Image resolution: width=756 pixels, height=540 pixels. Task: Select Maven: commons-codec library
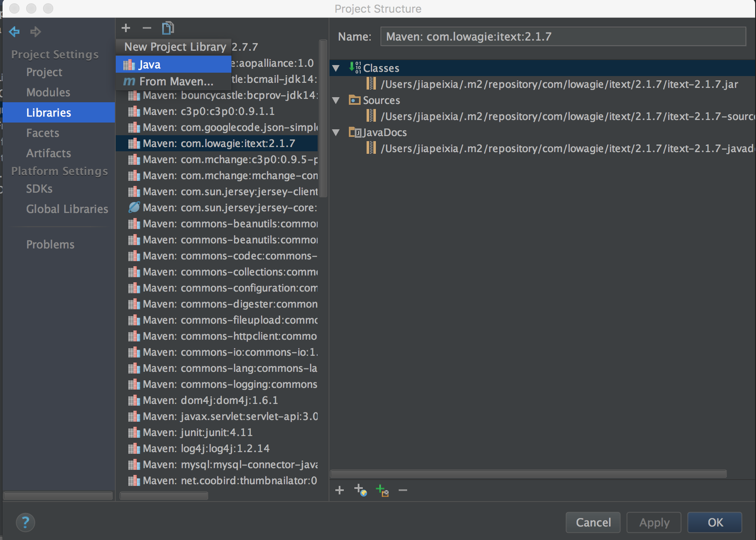217,256
